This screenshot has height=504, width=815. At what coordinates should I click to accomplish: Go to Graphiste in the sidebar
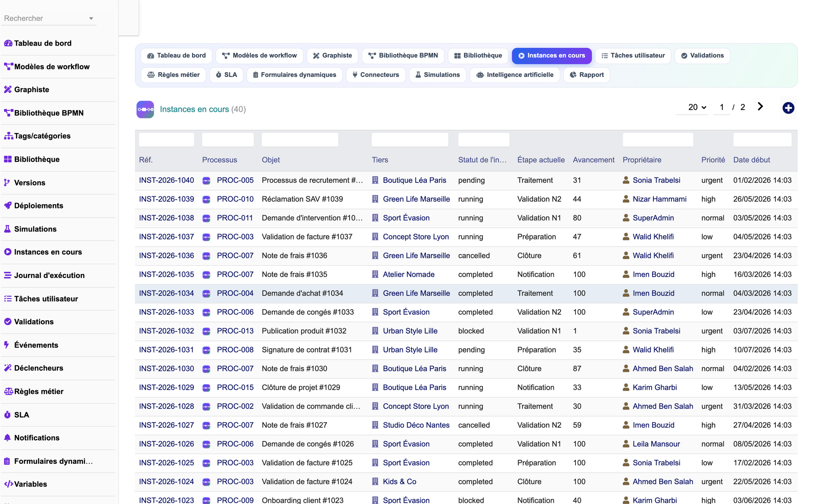pyautogui.click(x=27, y=90)
